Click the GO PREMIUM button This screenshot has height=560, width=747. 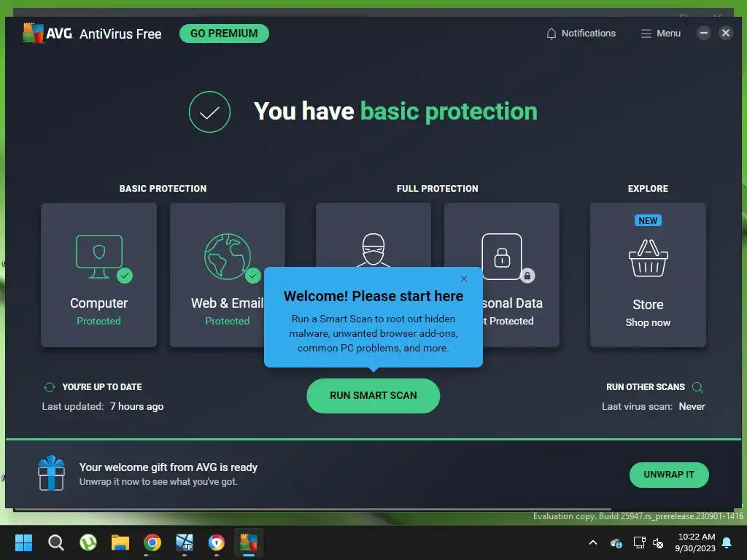tap(224, 34)
